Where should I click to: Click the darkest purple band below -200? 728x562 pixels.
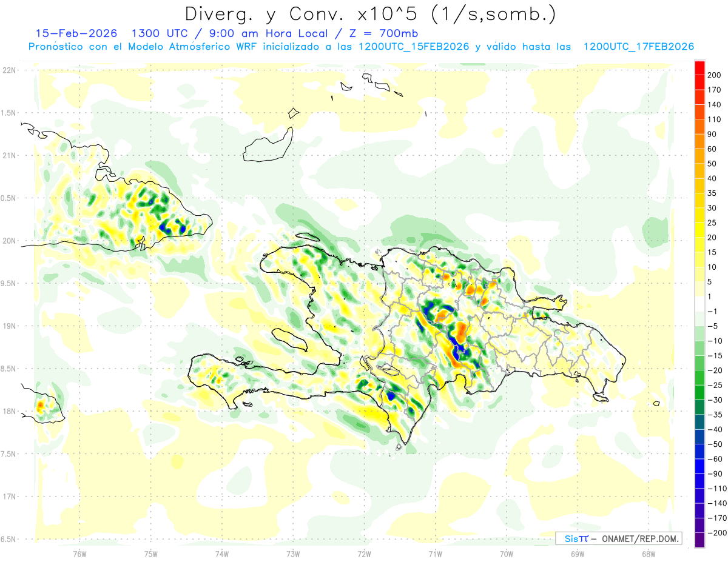coord(700,540)
